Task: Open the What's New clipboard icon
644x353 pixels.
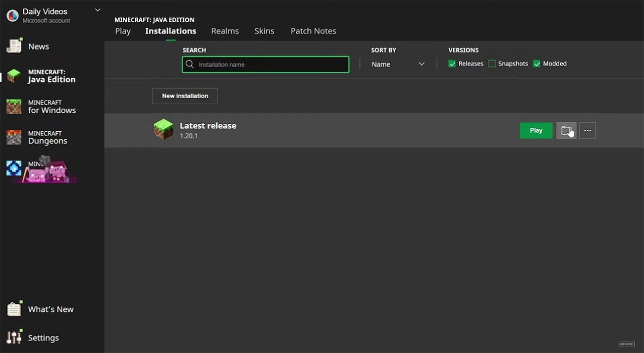Action: tap(14, 308)
